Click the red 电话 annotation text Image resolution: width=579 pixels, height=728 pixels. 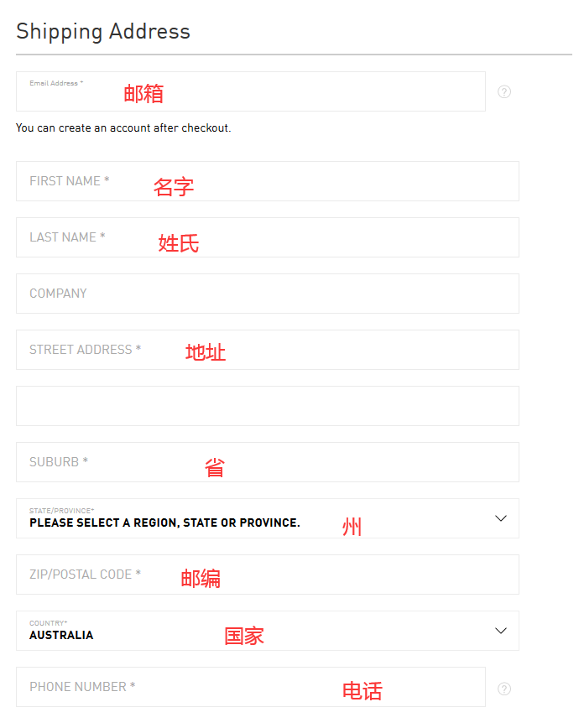(x=362, y=691)
